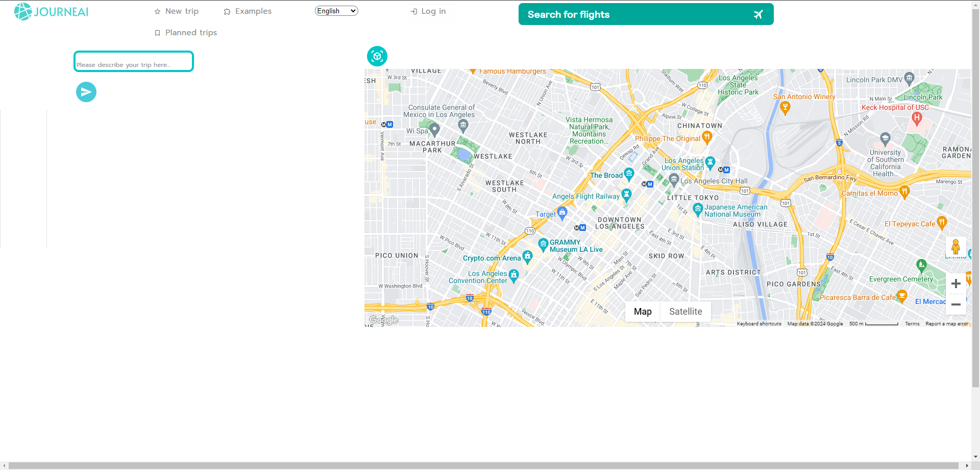The height and width of the screenshot is (470, 980).
Task: Switch map to Satellite view
Action: (685, 312)
